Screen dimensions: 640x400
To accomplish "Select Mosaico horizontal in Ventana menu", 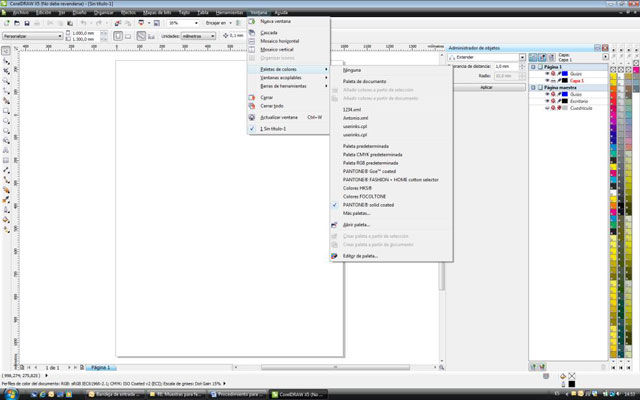I will tap(280, 41).
